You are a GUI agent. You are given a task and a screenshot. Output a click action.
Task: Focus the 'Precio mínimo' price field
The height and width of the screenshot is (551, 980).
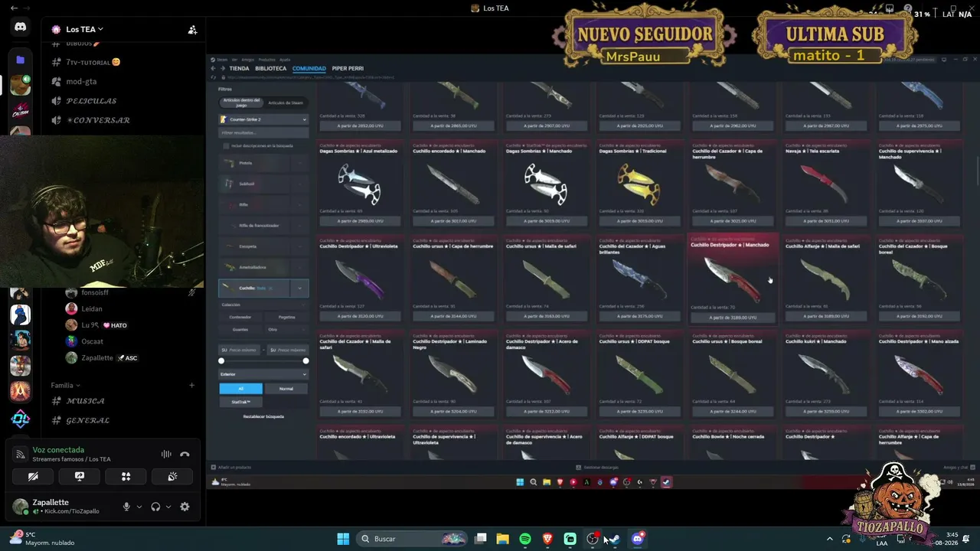[x=240, y=350]
